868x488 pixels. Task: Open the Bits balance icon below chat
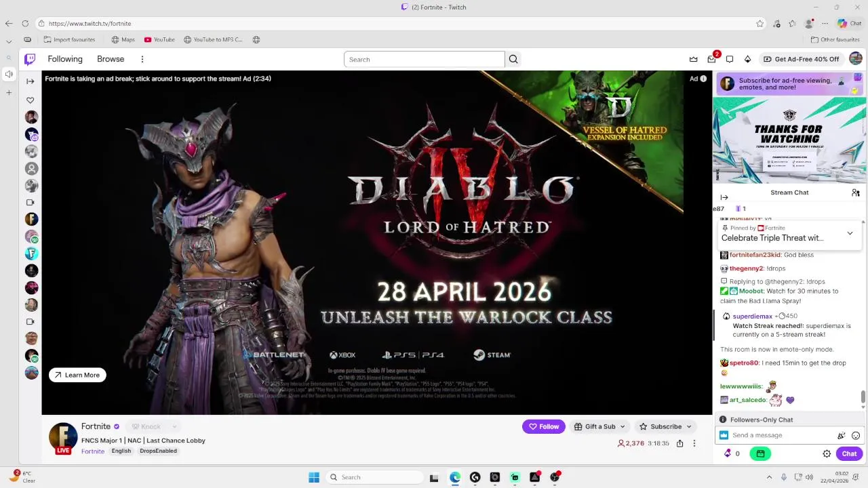(728, 453)
